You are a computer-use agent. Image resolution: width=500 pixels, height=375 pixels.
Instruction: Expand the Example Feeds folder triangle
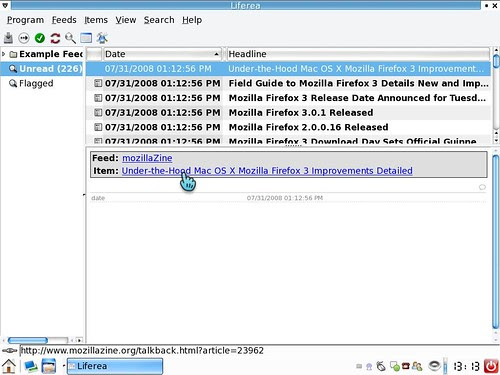click(x=4, y=54)
